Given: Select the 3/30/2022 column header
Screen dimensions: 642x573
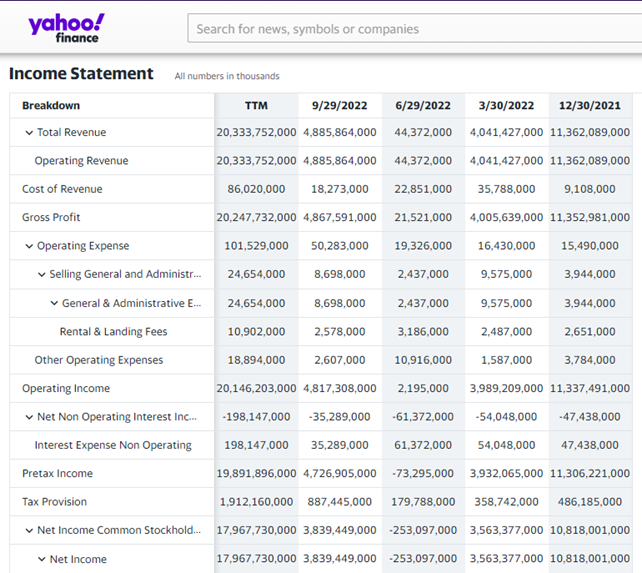Looking at the screenshot, I should (x=506, y=106).
